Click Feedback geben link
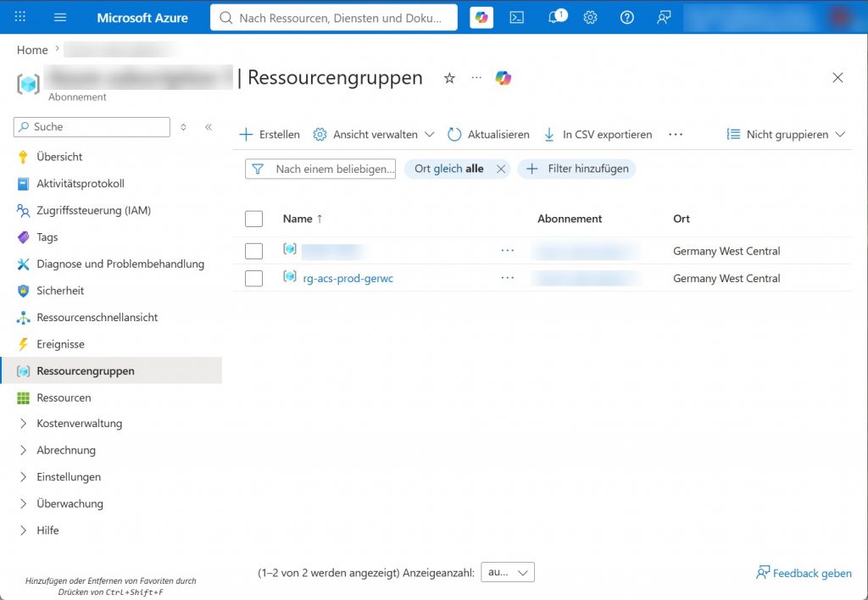Screen dimensions: 868x600 [804, 573]
